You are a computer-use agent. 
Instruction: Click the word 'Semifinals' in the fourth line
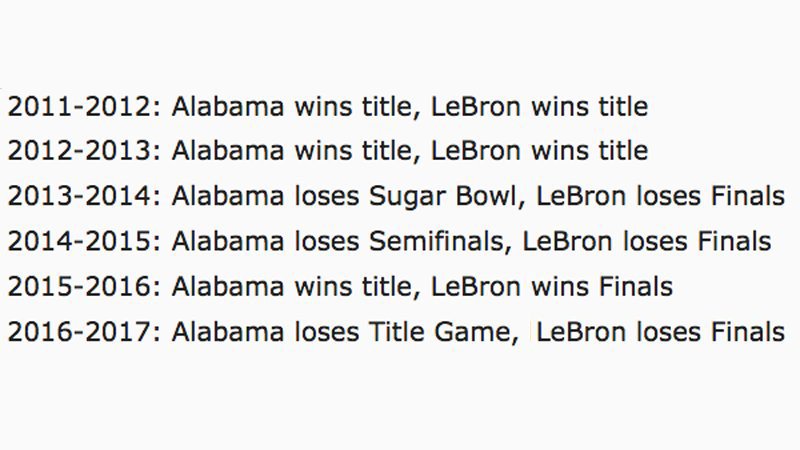(437, 241)
